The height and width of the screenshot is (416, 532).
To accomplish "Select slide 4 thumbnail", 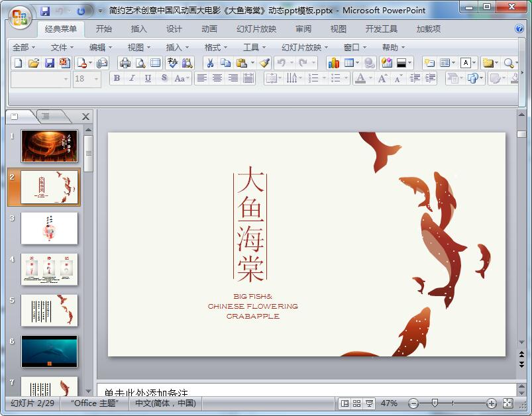I will point(50,269).
